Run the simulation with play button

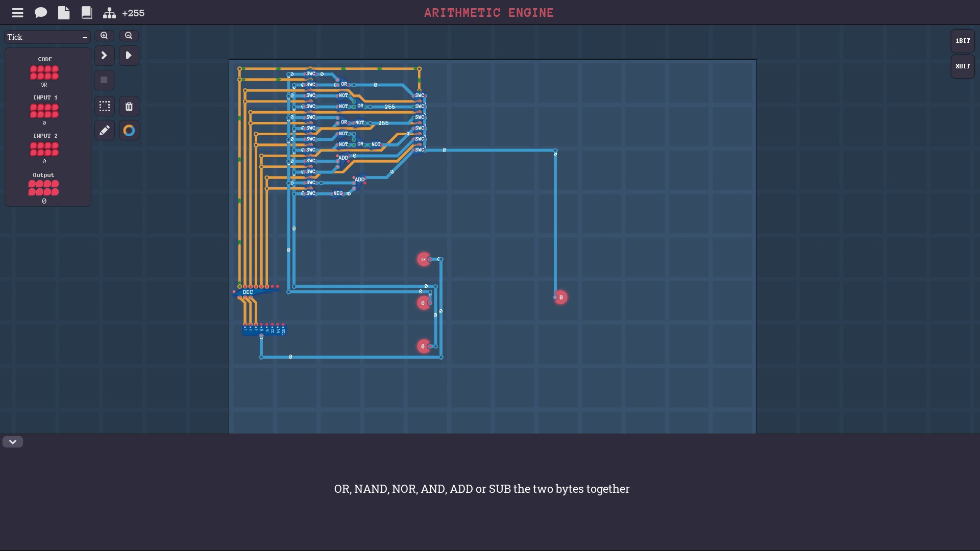point(129,55)
